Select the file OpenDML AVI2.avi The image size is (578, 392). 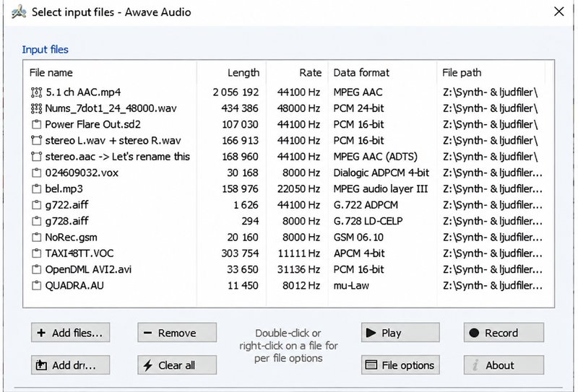coord(88,269)
